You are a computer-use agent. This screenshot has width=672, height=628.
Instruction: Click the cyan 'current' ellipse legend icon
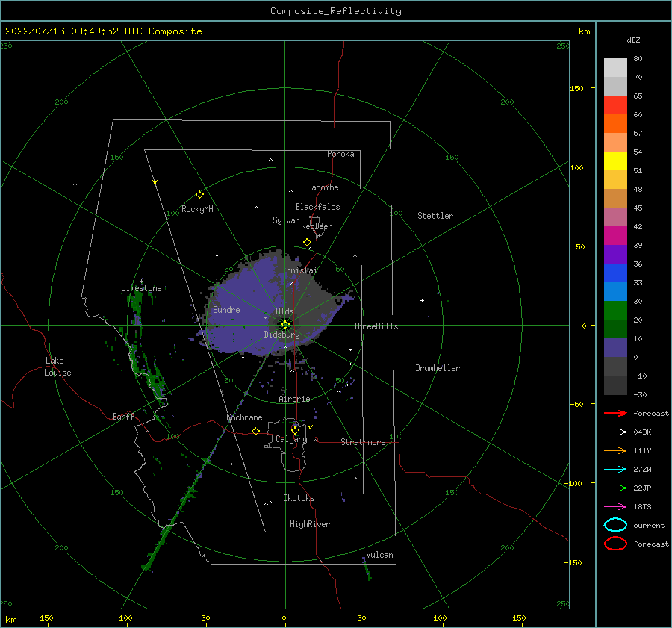pos(615,525)
